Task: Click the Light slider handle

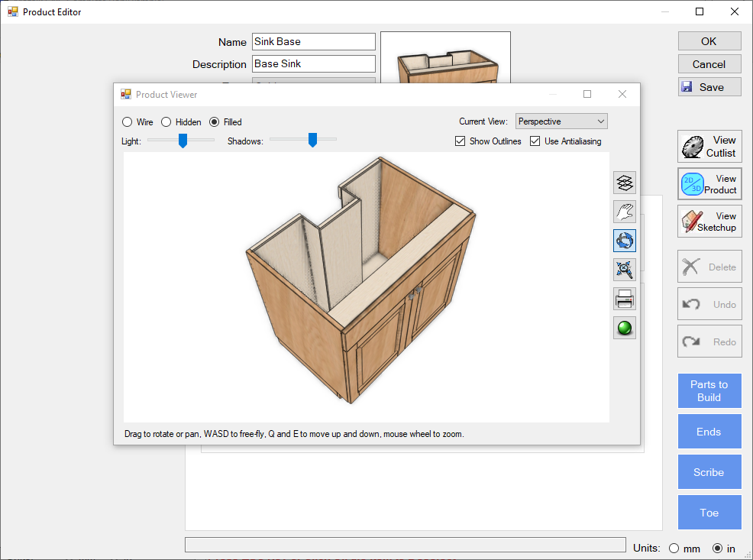Action: (183, 141)
